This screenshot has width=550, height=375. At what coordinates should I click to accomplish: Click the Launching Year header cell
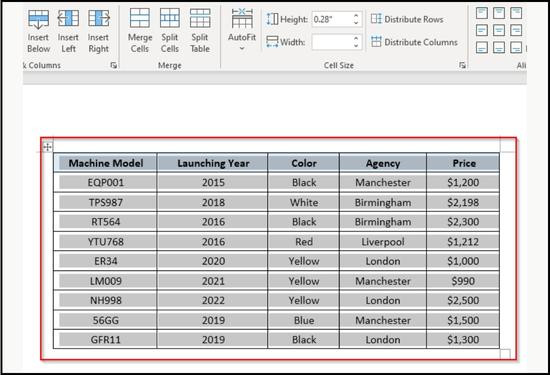(213, 163)
